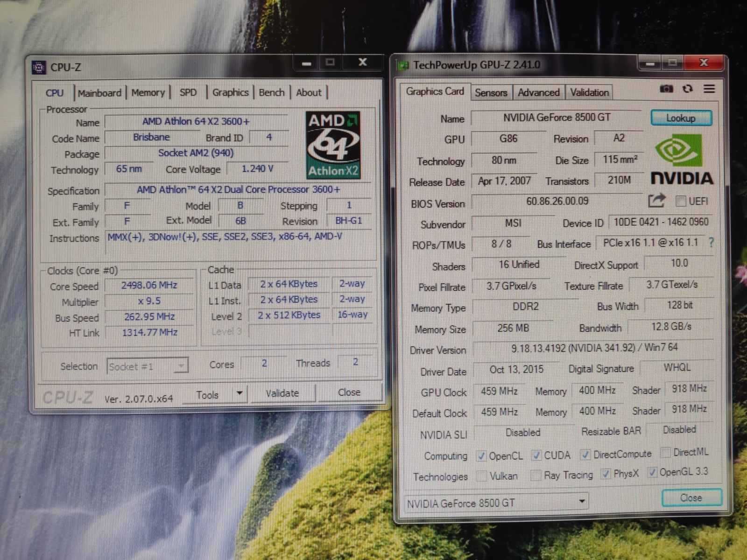
Task: Click the Release Date Apr 17, 2007
Action: [x=504, y=181]
